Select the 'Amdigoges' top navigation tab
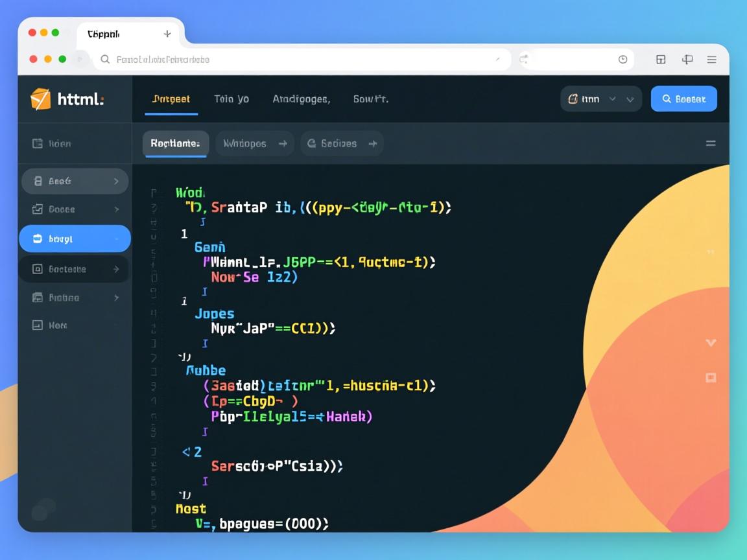747x560 pixels. tap(301, 99)
